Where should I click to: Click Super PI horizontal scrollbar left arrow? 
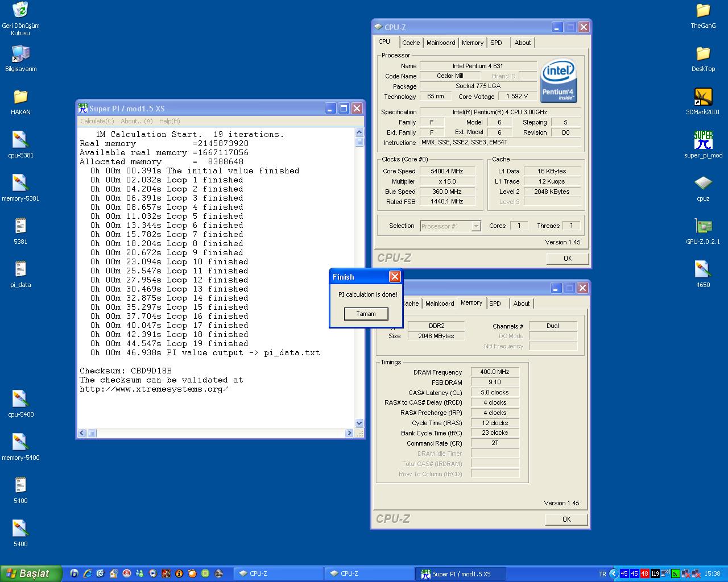tap(82, 433)
